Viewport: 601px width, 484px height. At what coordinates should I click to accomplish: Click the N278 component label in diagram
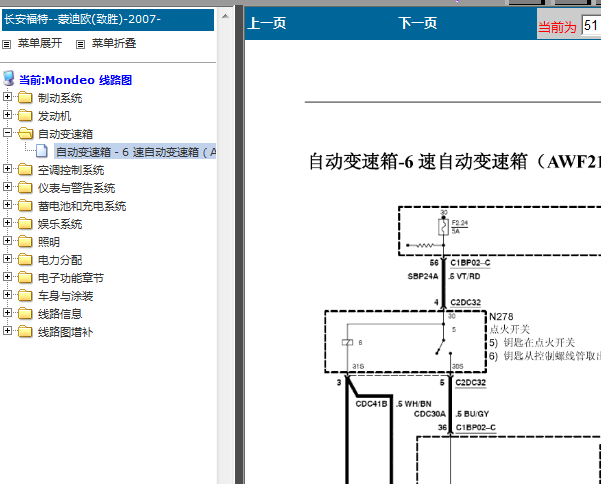click(501, 317)
